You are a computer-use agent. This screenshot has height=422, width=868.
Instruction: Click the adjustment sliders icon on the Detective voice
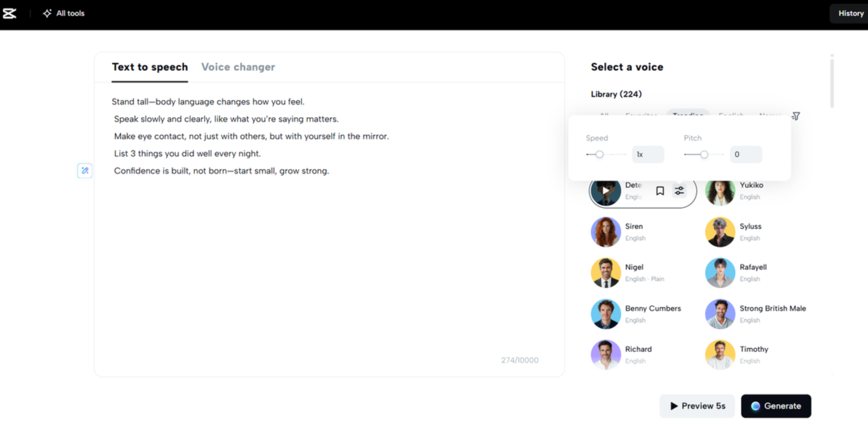[x=679, y=191]
